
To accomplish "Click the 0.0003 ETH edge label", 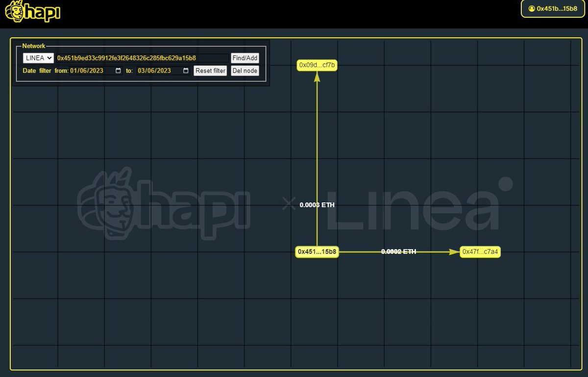I will coord(317,205).
